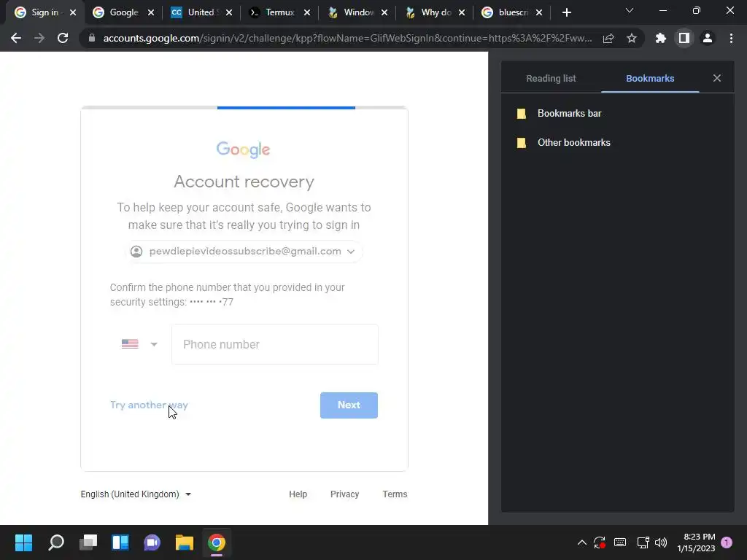
Task: Open the Other bookmarks folder
Action: click(617, 142)
